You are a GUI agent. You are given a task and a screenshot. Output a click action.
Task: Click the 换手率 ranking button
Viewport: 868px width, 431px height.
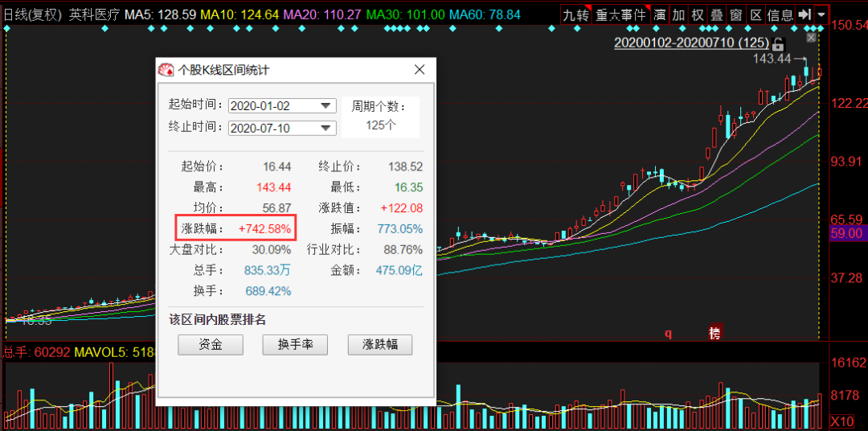pyautogui.click(x=295, y=345)
